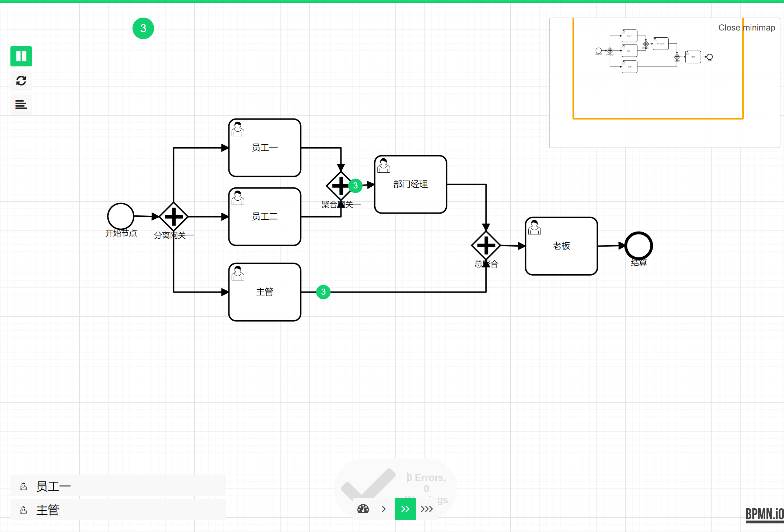Image resolution: width=784 pixels, height=532 pixels.
Task: Select the 老板 user task
Action: tap(561, 246)
